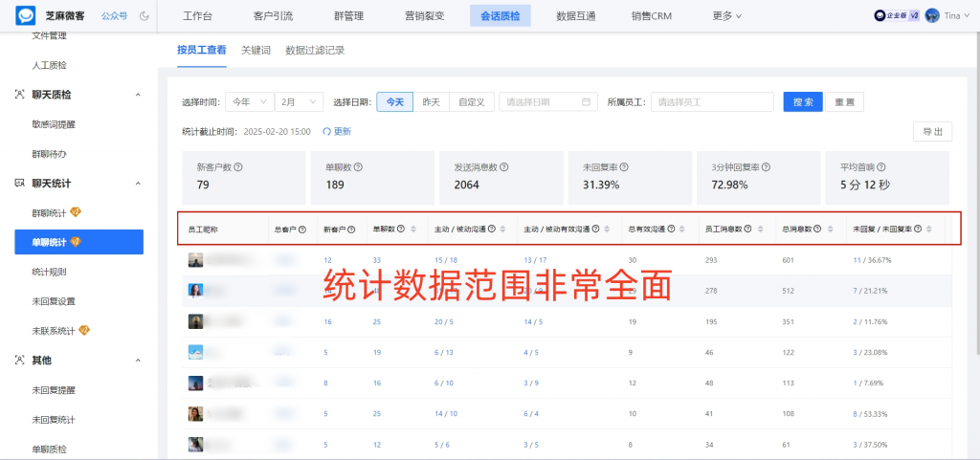The width and height of the screenshot is (980, 460).
Task: Select 昨天 date option
Action: coord(432,102)
